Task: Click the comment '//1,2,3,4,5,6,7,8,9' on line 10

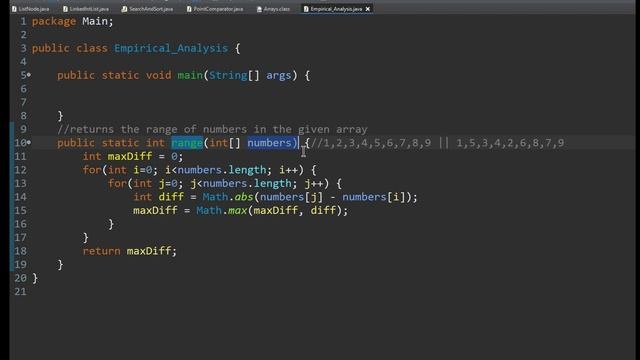Action: pos(371,142)
